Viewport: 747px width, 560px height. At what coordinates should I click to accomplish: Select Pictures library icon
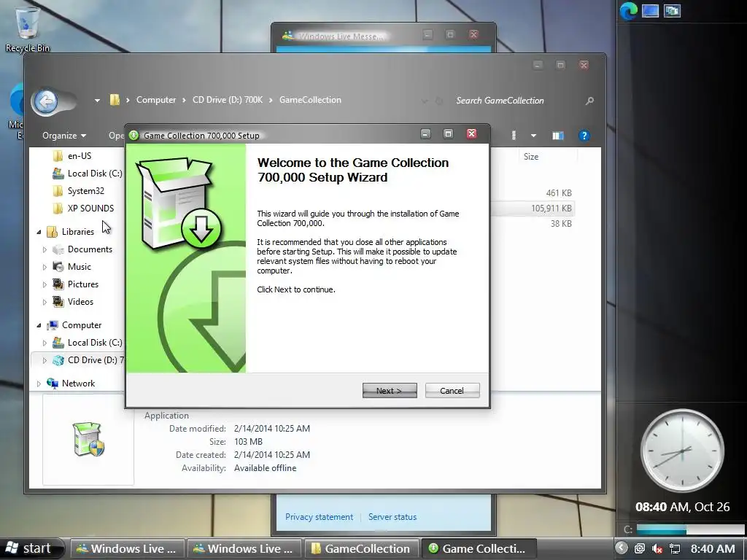[x=58, y=284]
